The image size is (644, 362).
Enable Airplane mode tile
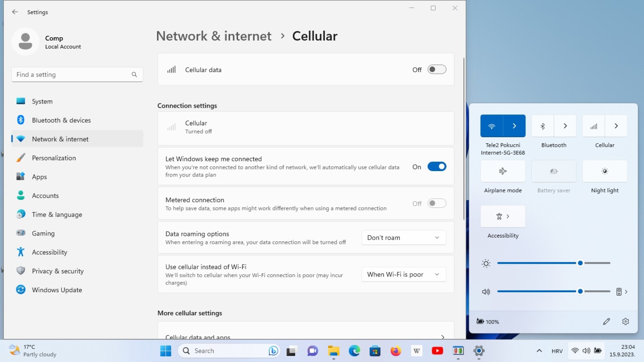coord(503,171)
